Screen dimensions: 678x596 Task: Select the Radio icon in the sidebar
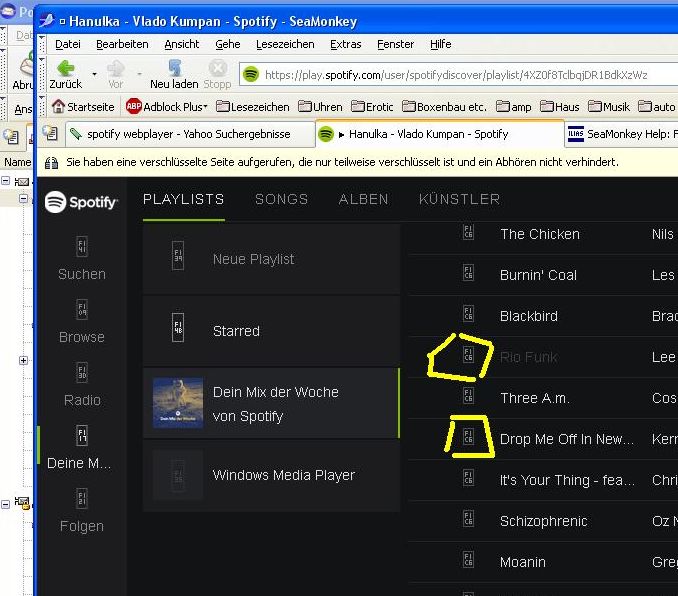(82, 373)
